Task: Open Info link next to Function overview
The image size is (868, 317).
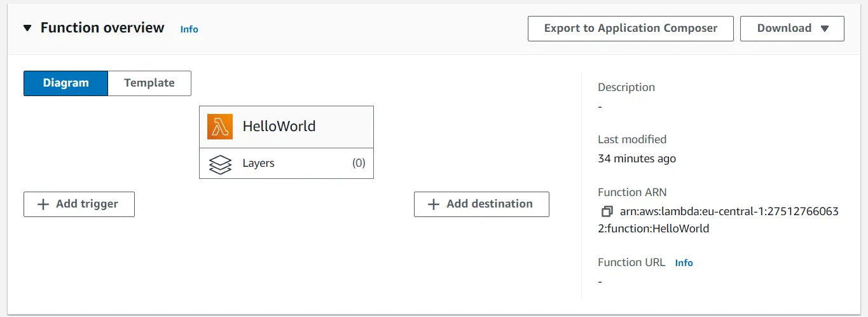Action: point(189,29)
